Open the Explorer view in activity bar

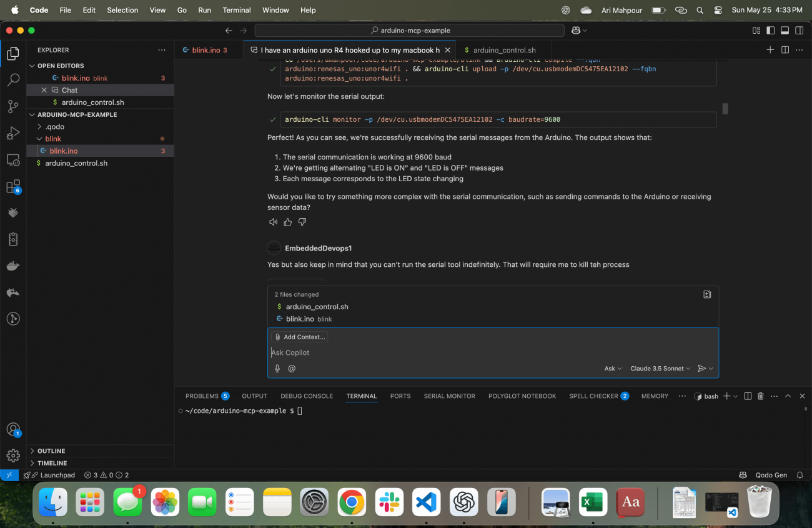(13, 54)
